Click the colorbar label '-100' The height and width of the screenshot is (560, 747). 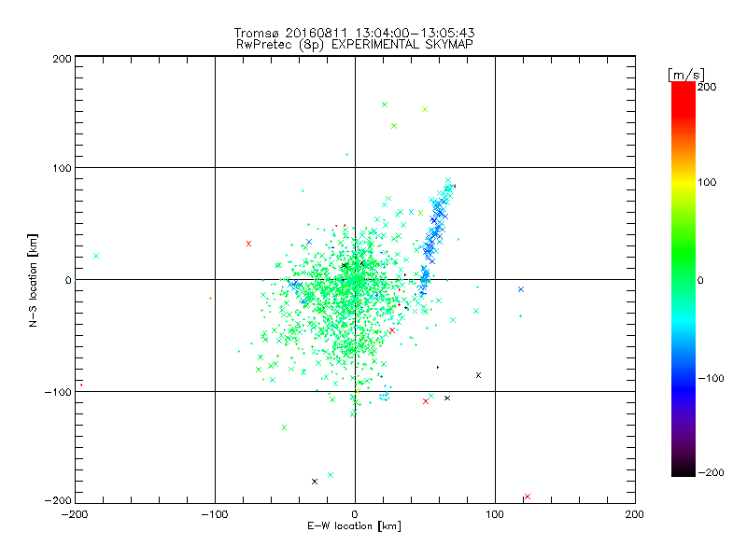click(x=711, y=379)
